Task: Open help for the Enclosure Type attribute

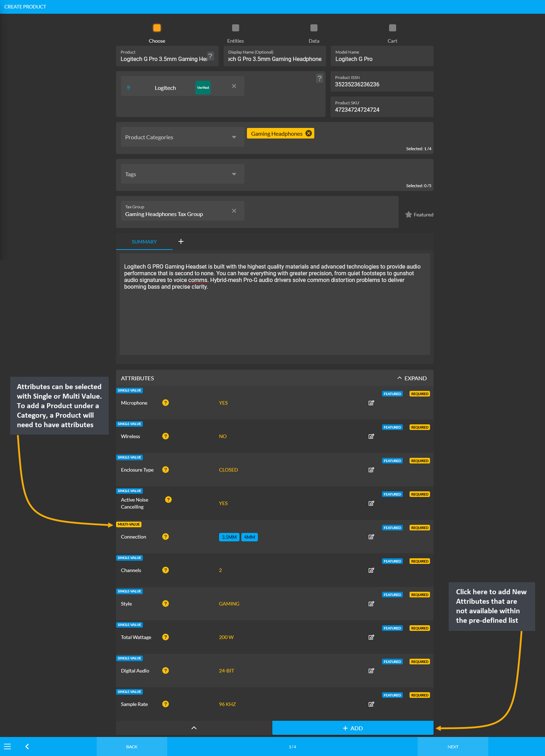Action: pos(165,469)
